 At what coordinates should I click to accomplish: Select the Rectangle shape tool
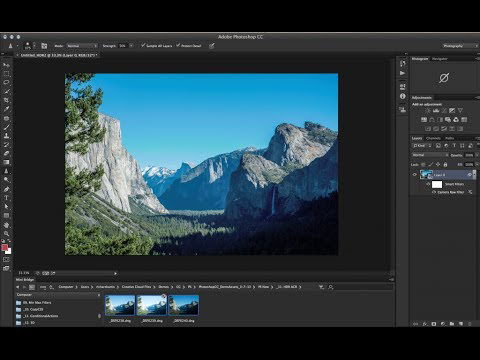6,216
